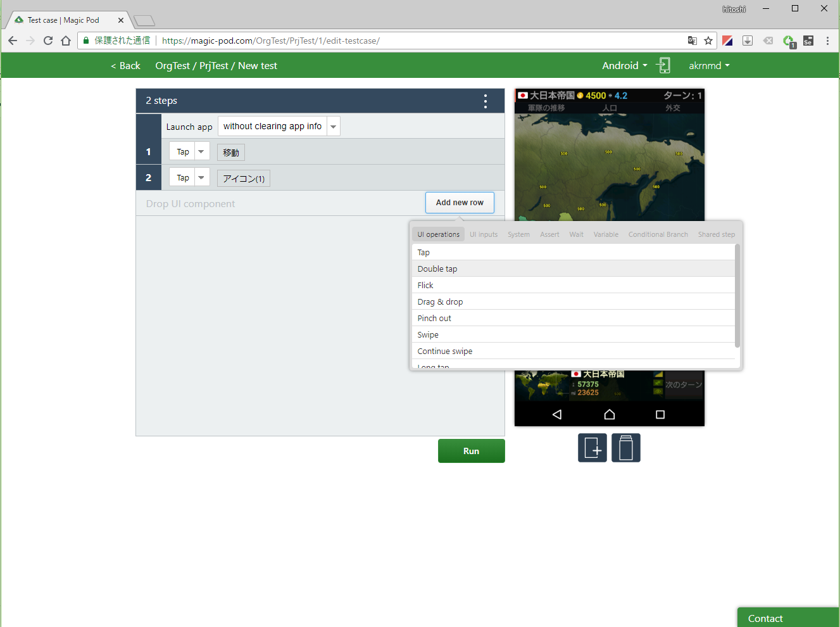
Task: Choose Swipe operation
Action: tap(573, 334)
